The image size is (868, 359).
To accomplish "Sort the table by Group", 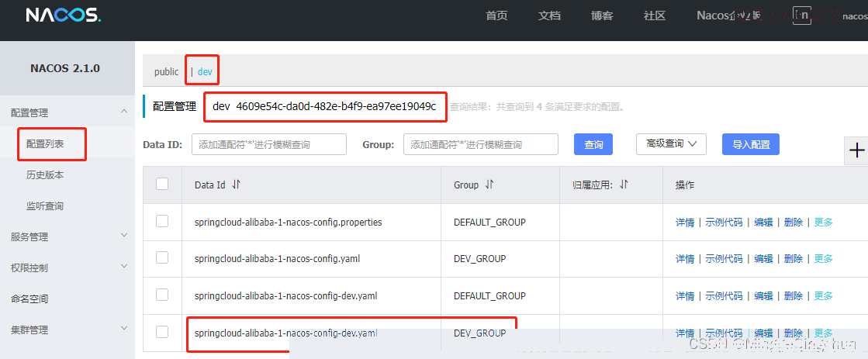I will point(489,185).
